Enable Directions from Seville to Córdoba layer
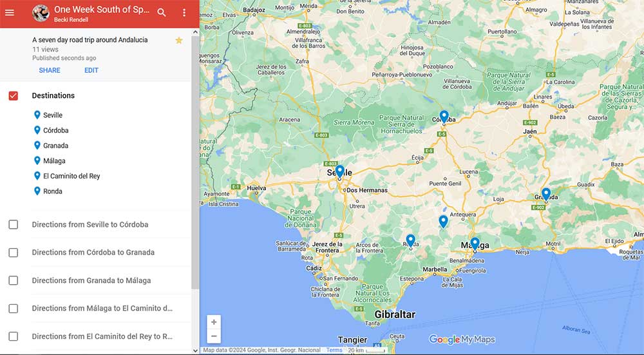 (x=13, y=224)
